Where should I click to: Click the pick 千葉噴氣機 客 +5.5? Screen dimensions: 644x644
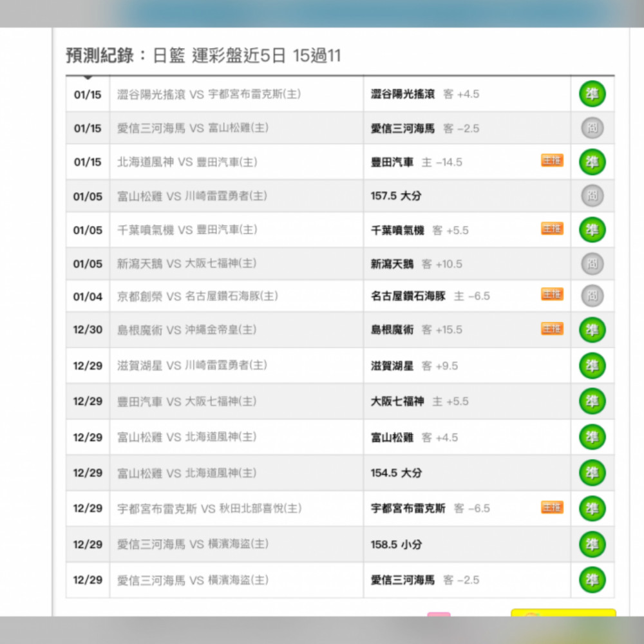[x=420, y=230]
